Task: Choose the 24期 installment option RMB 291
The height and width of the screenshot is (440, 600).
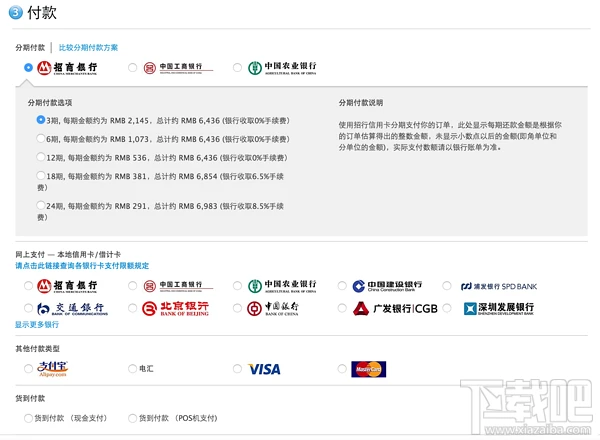Action: [41, 205]
